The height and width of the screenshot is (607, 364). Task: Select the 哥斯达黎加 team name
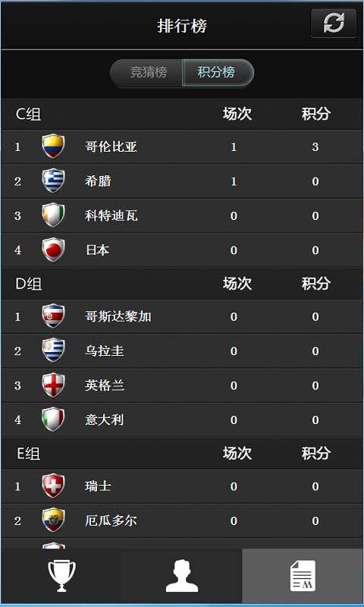pyautogui.click(x=118, y=316)
